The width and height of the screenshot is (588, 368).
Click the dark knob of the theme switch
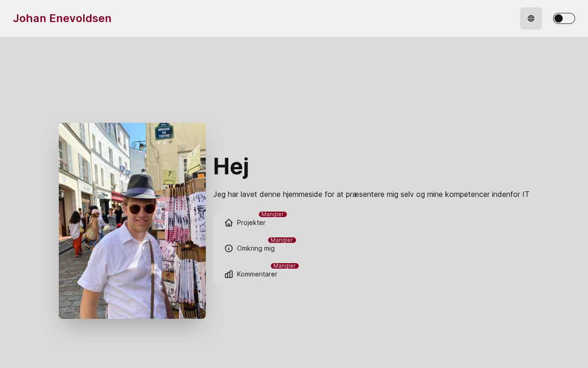(559, 18)
